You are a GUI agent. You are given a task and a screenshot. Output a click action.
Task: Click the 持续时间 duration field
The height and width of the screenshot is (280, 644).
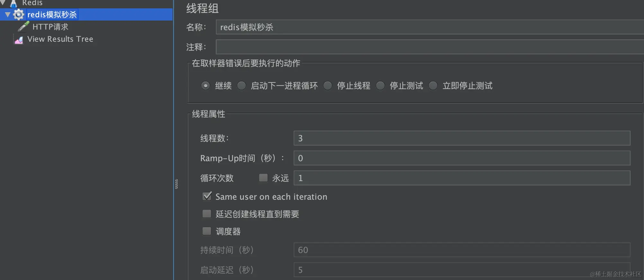coord(462,250)
